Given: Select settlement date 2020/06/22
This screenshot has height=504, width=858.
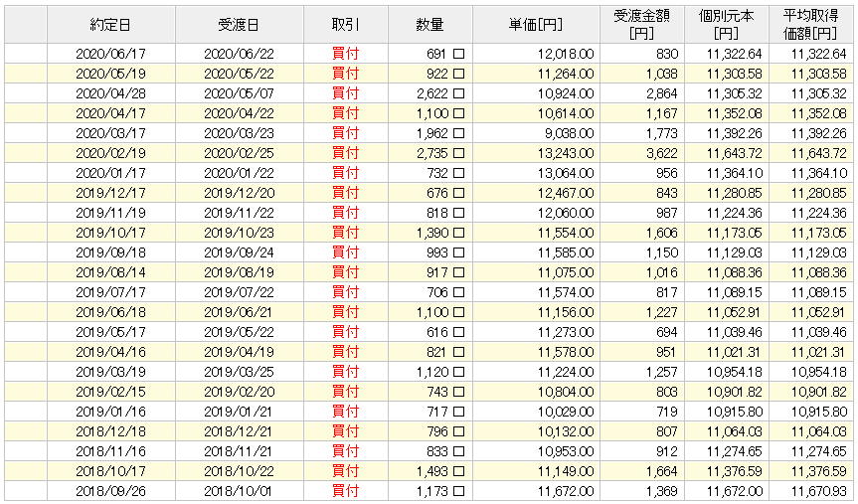Looking at the screenshot, I should pos(240,54).
